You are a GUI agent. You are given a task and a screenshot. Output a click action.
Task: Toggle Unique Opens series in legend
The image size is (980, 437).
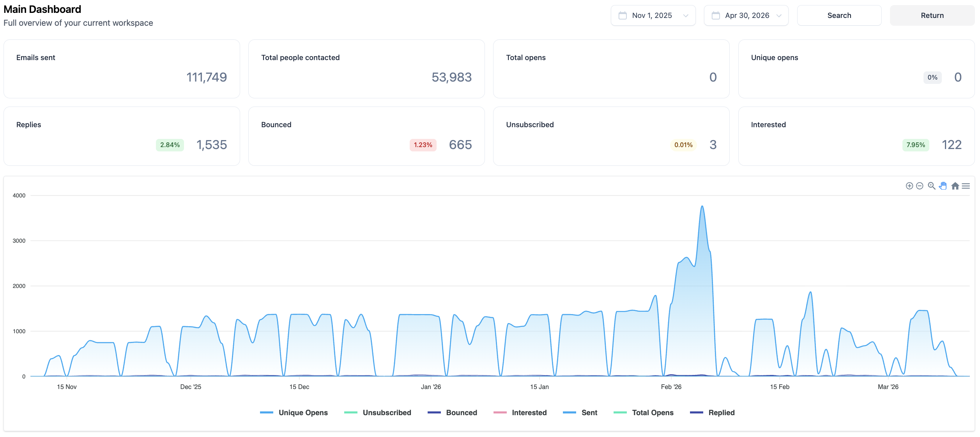tap(294, 412)
